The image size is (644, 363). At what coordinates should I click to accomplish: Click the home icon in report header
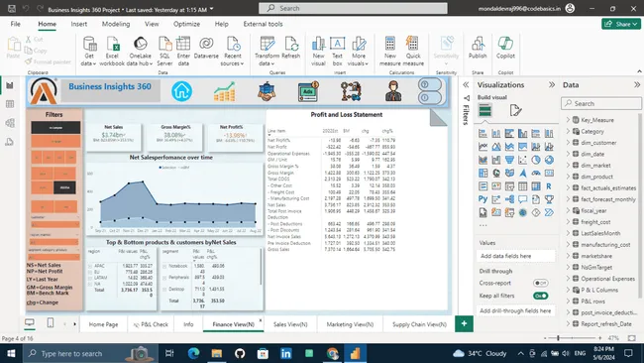181,91
